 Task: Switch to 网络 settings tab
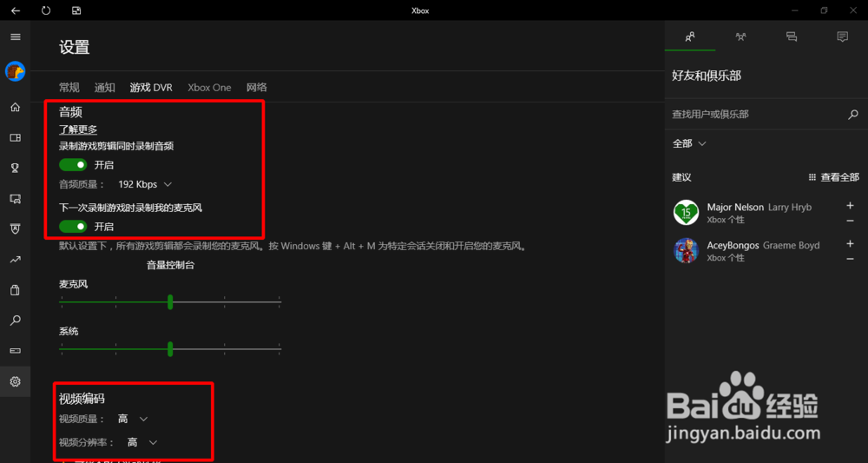257,88
